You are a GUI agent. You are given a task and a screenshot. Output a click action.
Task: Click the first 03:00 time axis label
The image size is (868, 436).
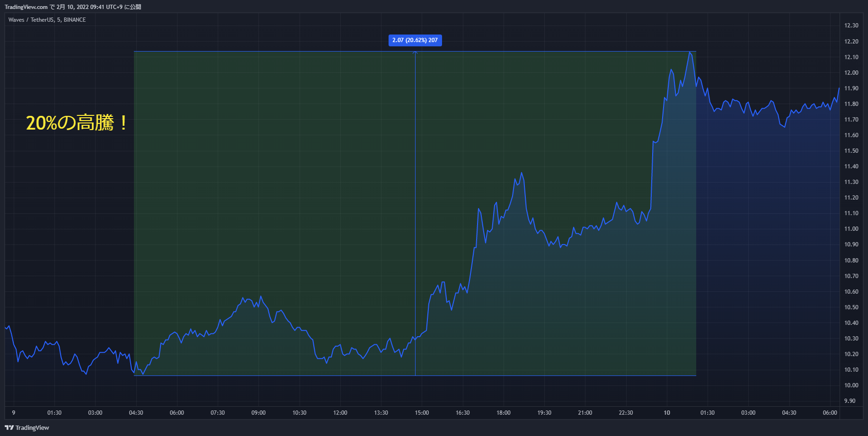pos(95,413)
